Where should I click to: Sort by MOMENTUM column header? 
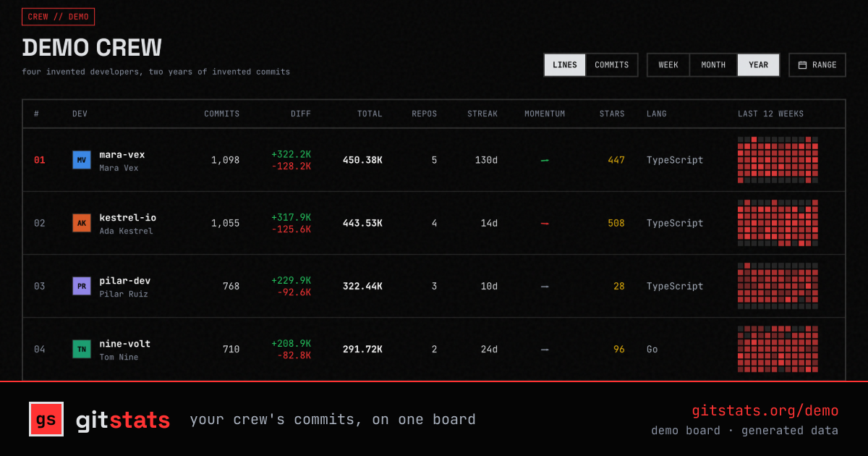pos(545,114)
